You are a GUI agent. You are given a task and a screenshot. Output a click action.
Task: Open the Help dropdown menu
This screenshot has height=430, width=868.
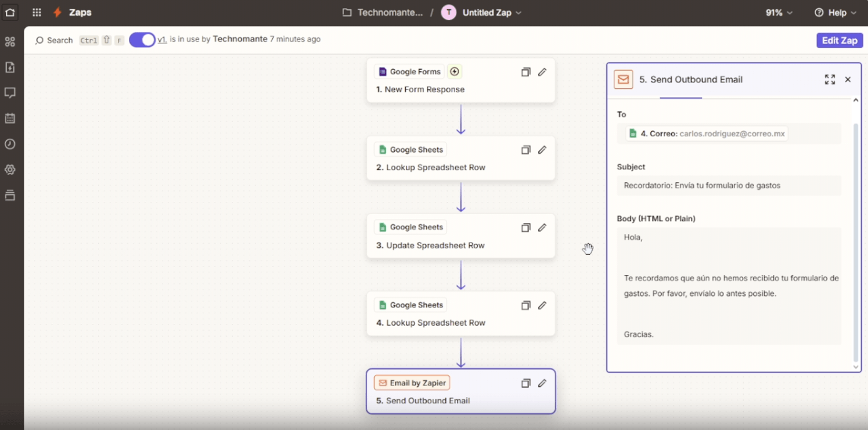pos(835,13)
